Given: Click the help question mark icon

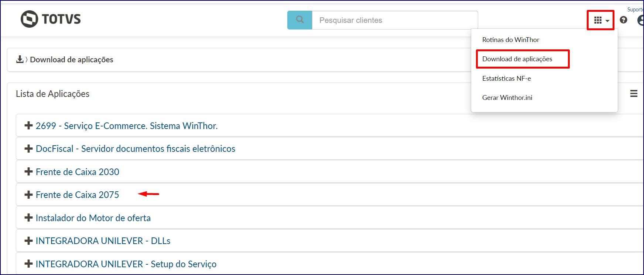Looking at the screenshot, I should tap(623, 20).
